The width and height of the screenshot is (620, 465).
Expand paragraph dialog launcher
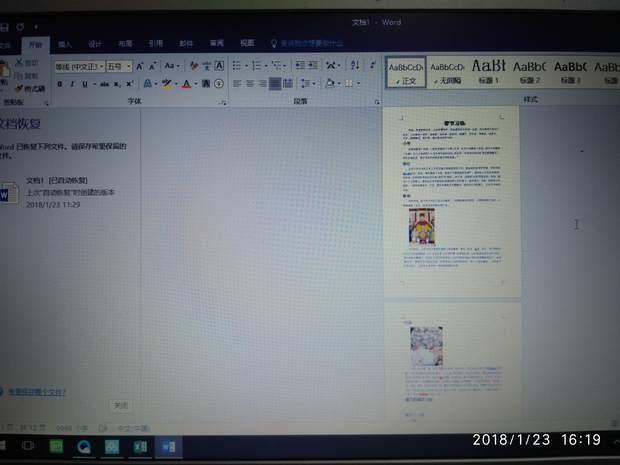click(377, 102)
